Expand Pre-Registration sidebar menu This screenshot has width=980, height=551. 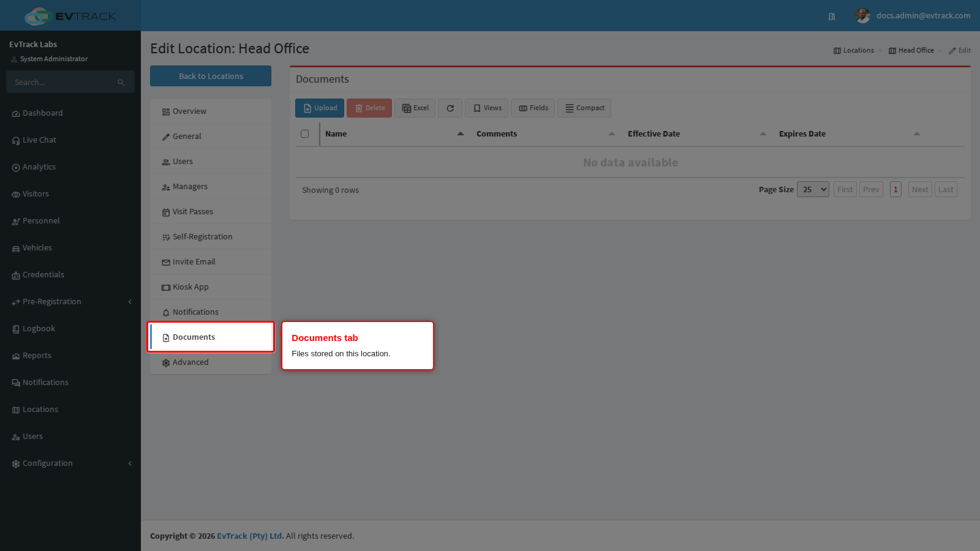(70, 302)
